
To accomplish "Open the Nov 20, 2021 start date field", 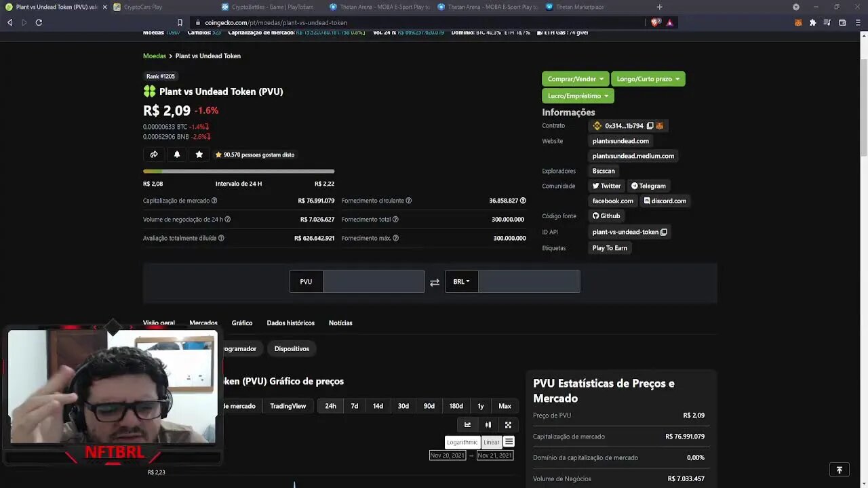I will pos(448,455).
